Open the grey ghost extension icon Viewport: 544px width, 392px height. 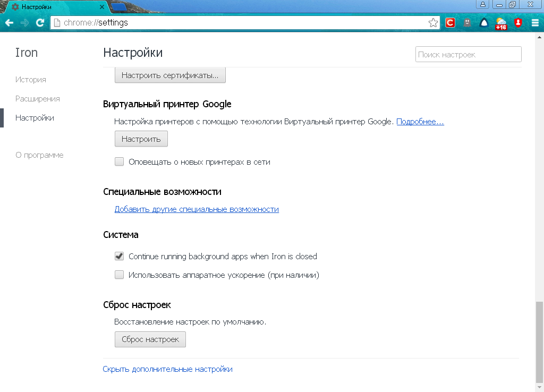click(467, 23)
